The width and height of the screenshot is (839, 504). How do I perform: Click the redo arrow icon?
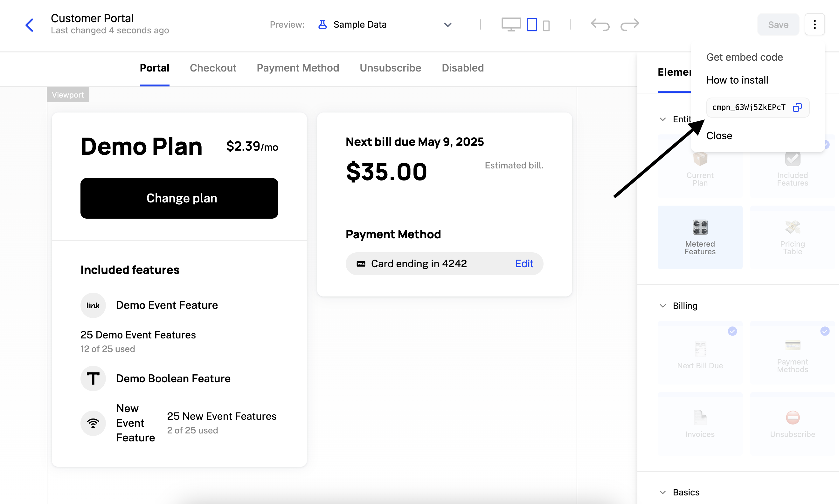pyautogui.click(x=629, y=25)
